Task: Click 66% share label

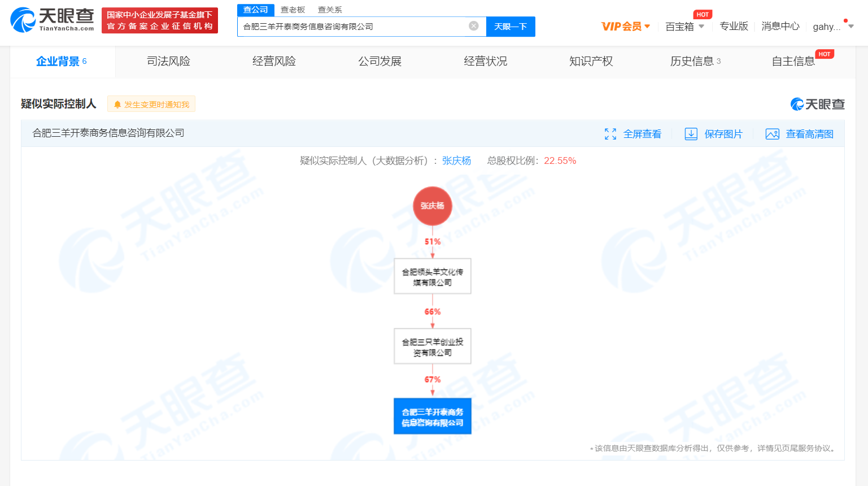Action: coord(433,311)
